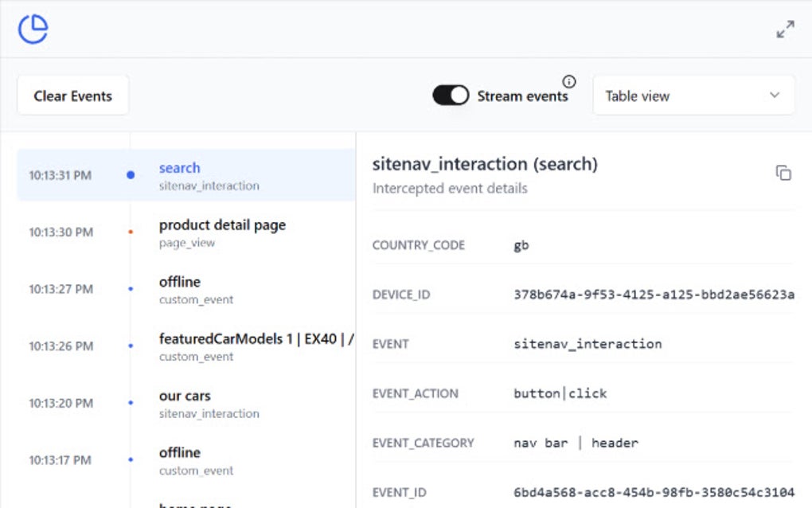
Task: Click the blue dot beside featuredCarModels event
Action: coord(130,346)
